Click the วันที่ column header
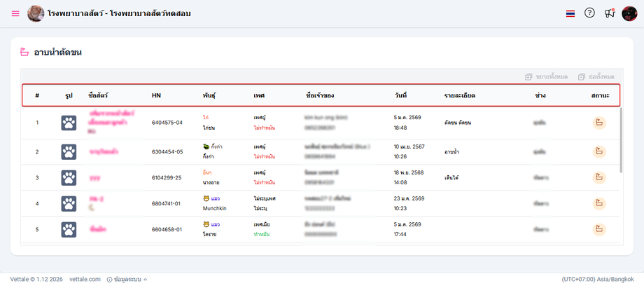The width and height of the screenshot is (644, 286). tap(400, 95)
